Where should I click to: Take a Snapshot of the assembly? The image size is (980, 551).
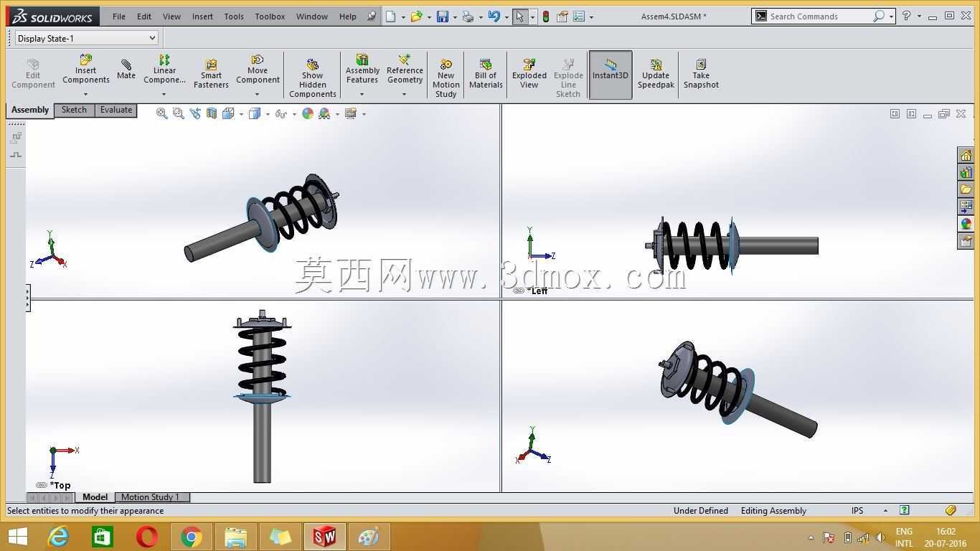coord(701,75)
